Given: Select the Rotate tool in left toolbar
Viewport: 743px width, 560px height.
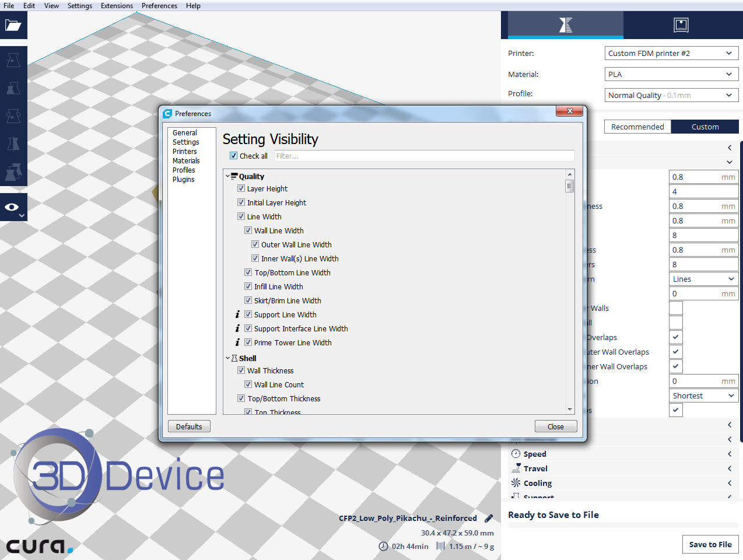Looking at the screenshot, I should (x=13, y=116).
